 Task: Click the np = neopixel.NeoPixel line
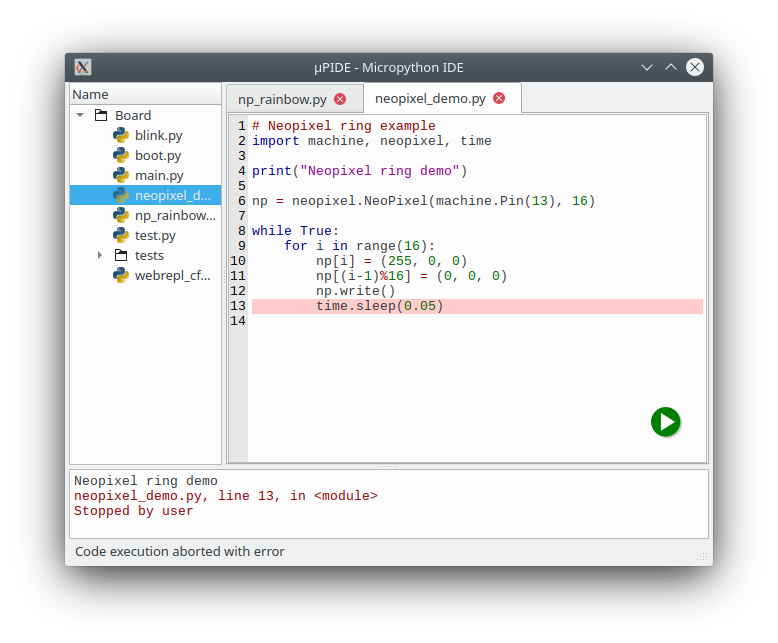[x=423, y=201]
